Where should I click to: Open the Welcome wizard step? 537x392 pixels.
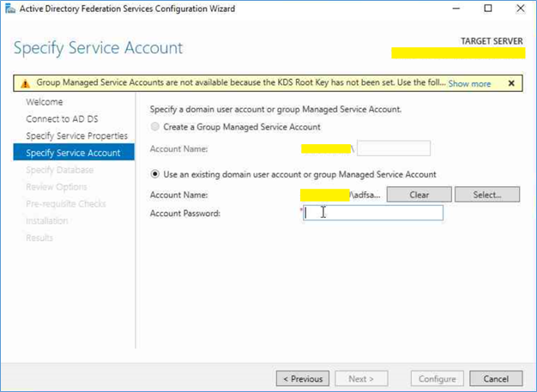pyautogui.click(x=45, y=102)
